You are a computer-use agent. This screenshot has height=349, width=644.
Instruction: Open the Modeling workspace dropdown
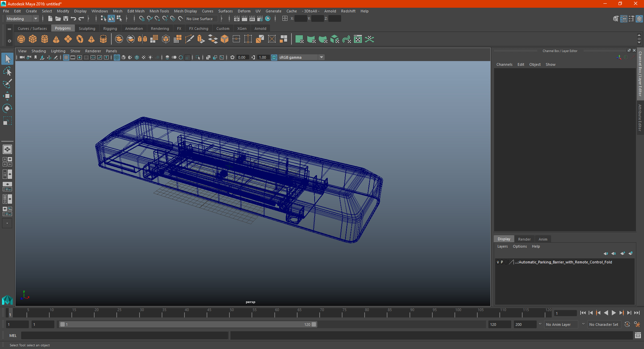coord(22,19)
